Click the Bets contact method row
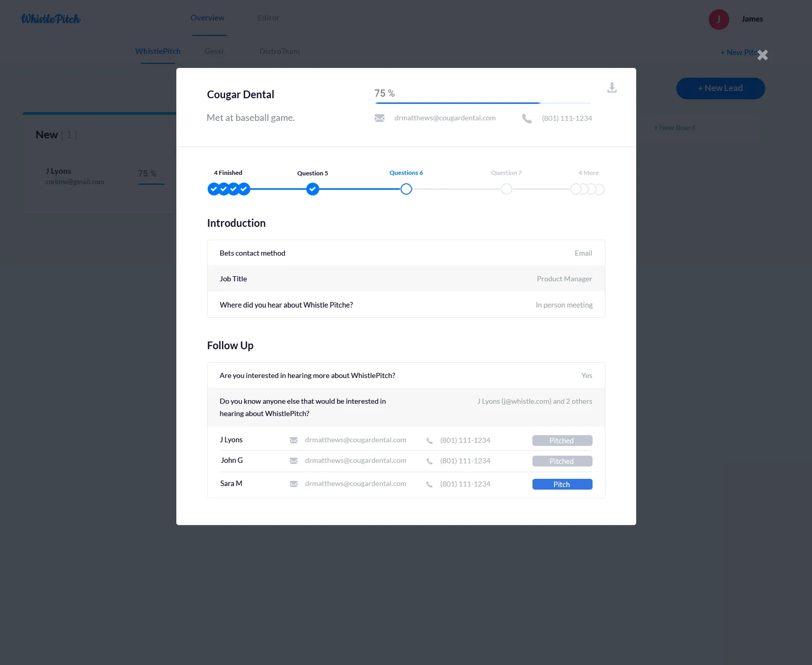812x665 pixels. (x=406, y=253)
